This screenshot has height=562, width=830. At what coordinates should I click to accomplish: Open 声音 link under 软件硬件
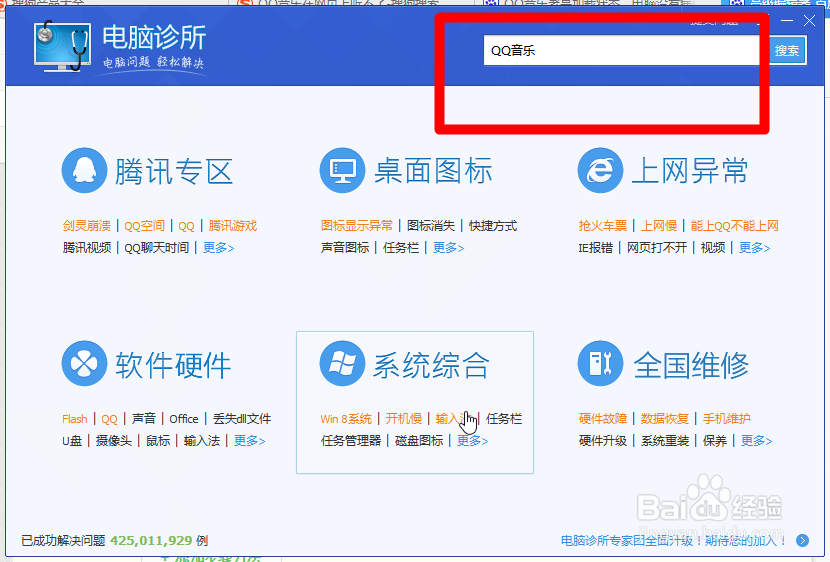pos(143,419)
